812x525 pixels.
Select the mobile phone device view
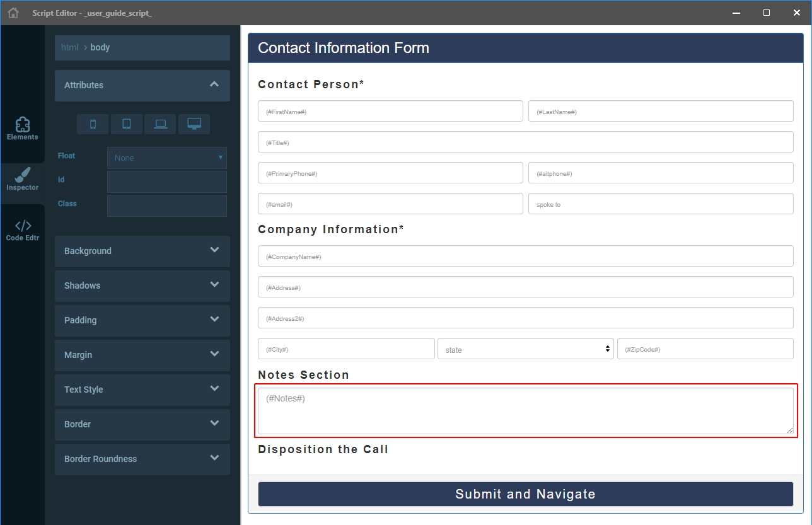tap(93, 124)
